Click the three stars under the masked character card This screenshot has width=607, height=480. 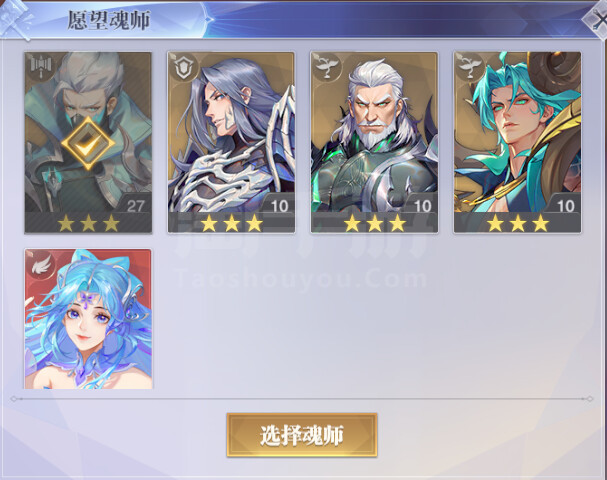tap(88, 223)
